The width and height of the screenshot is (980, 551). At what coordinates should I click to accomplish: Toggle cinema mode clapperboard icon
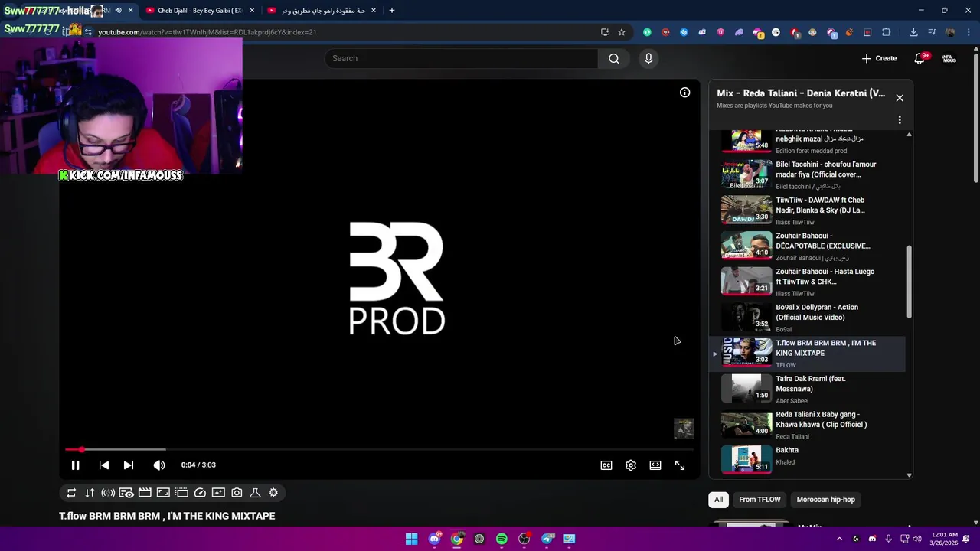point(145,493)
